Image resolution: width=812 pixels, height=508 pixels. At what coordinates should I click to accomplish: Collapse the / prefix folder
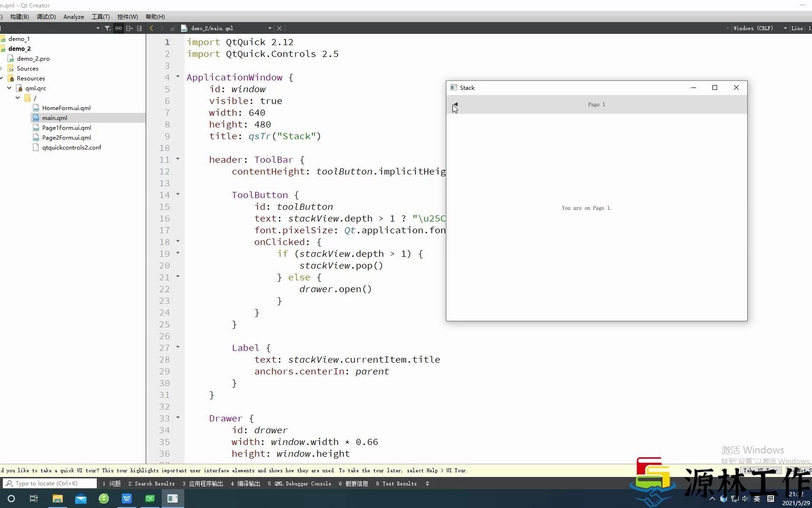click(x=18, y=98)
